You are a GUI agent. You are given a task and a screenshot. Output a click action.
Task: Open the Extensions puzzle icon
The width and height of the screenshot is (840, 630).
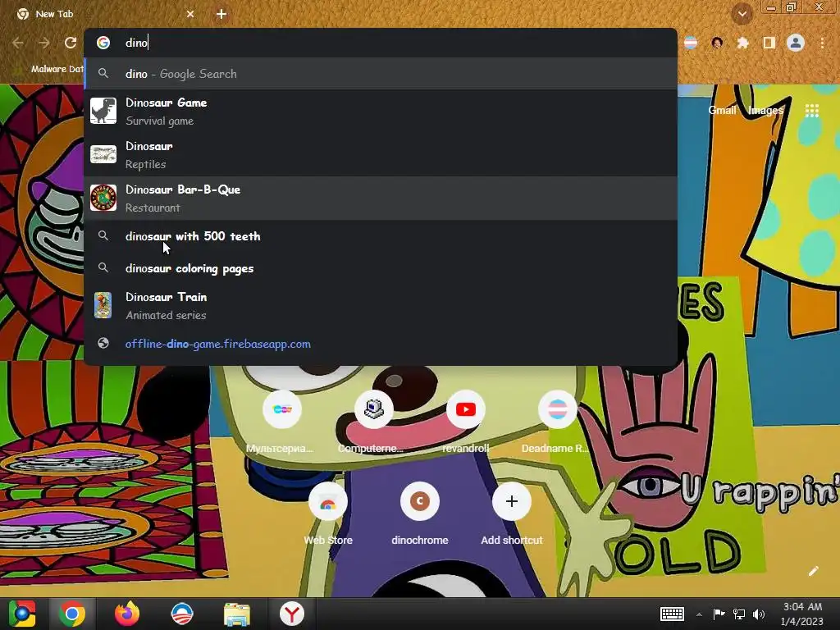point(743,43)
